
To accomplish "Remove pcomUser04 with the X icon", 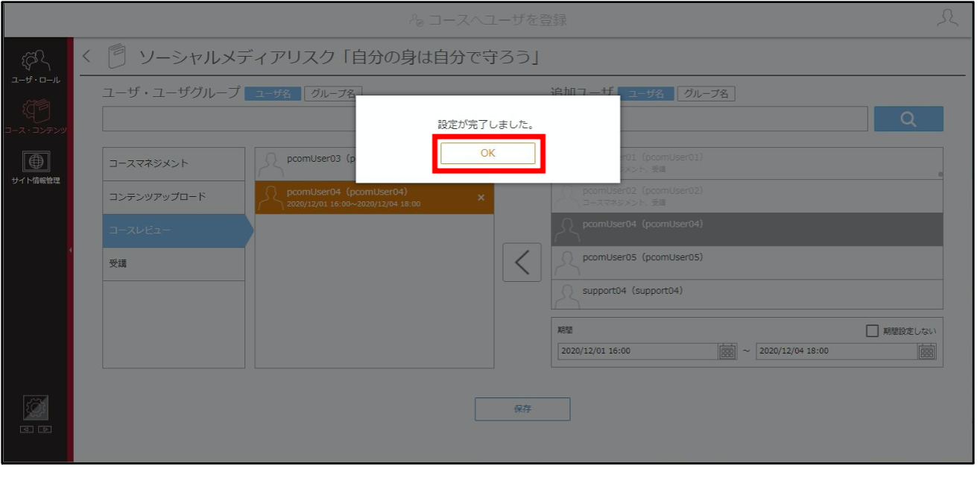I will (481, 198).
